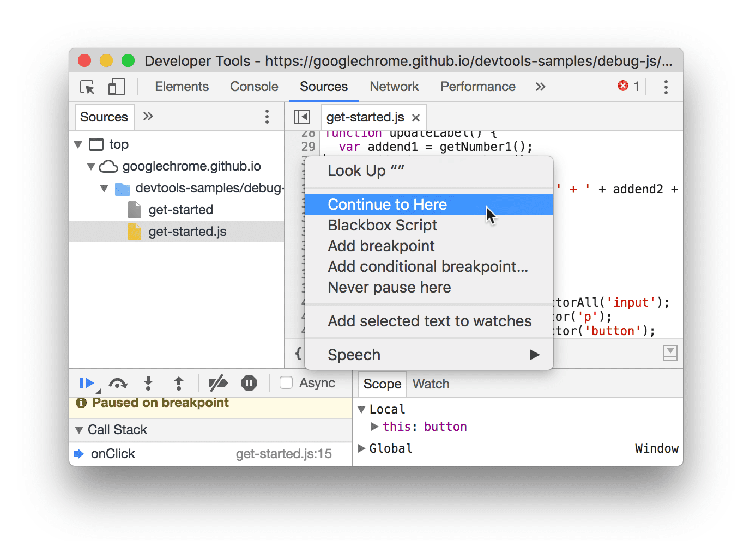Deactivate breakpoints using the toolbar icon

pos(218,384)
